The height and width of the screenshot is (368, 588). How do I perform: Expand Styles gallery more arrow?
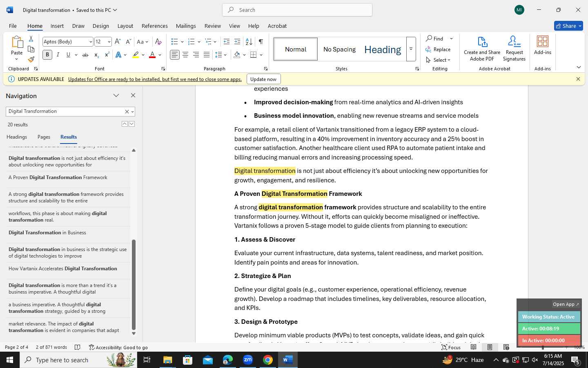click(411, 49)
